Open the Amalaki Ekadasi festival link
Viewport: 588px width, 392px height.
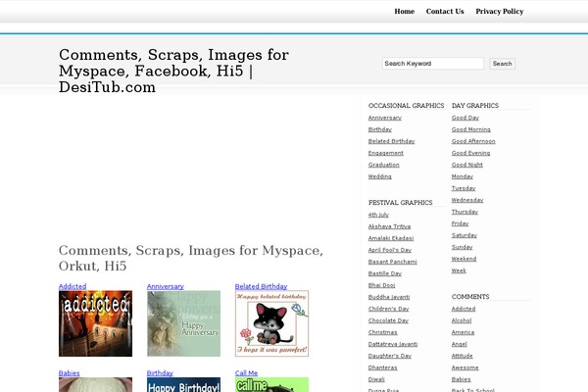pyautogui.click(x=391, y=238)
